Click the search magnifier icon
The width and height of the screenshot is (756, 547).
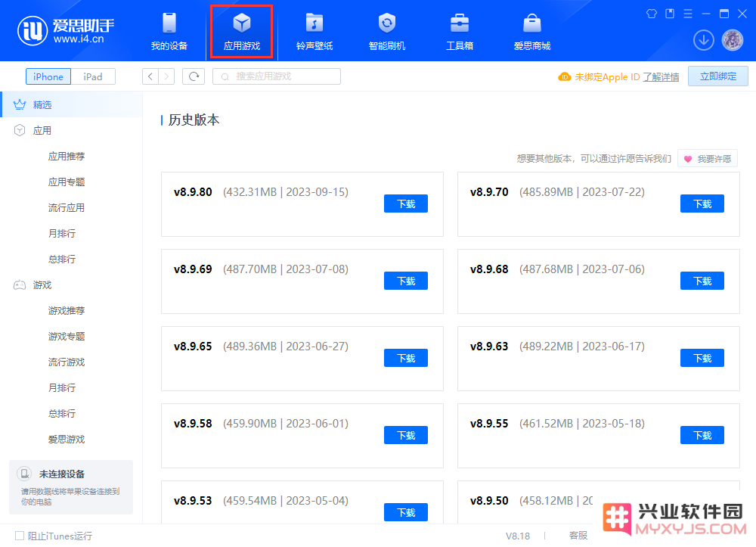click(x=225, y=76)
